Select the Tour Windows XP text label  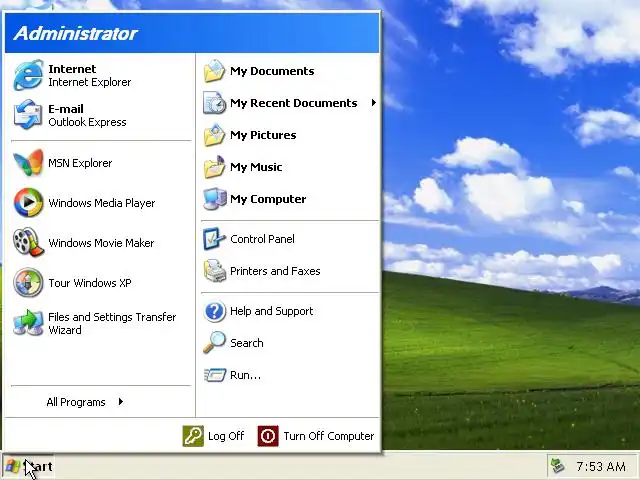(x=90, y=283)
